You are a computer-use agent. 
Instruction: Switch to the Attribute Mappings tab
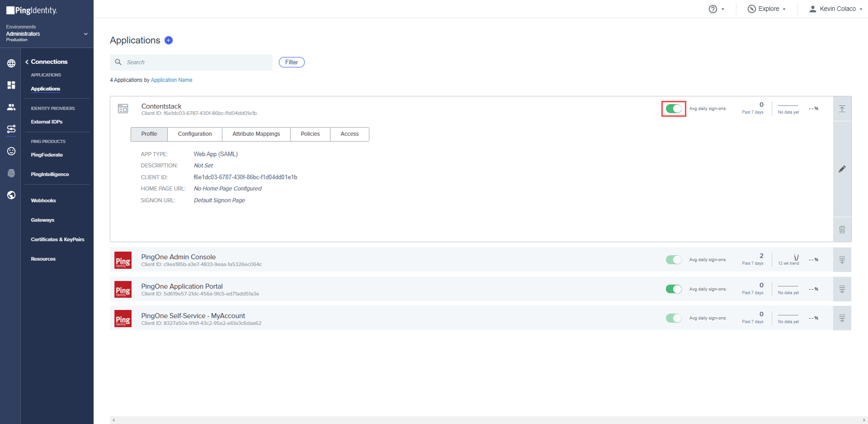[x=256, y=134]
